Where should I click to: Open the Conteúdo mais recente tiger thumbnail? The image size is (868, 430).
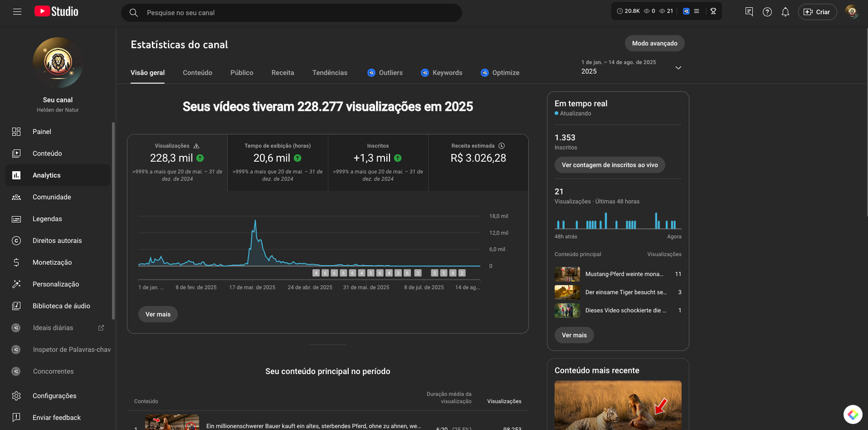618,405
